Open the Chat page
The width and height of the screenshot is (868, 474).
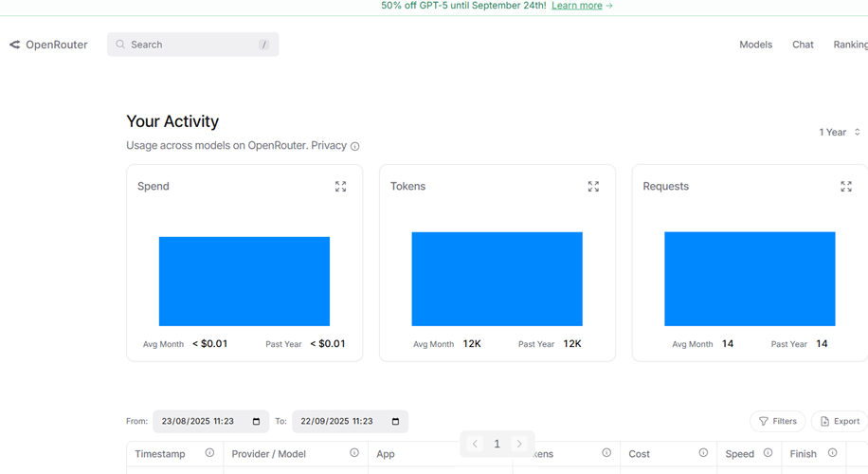click(x=803, y=45)
